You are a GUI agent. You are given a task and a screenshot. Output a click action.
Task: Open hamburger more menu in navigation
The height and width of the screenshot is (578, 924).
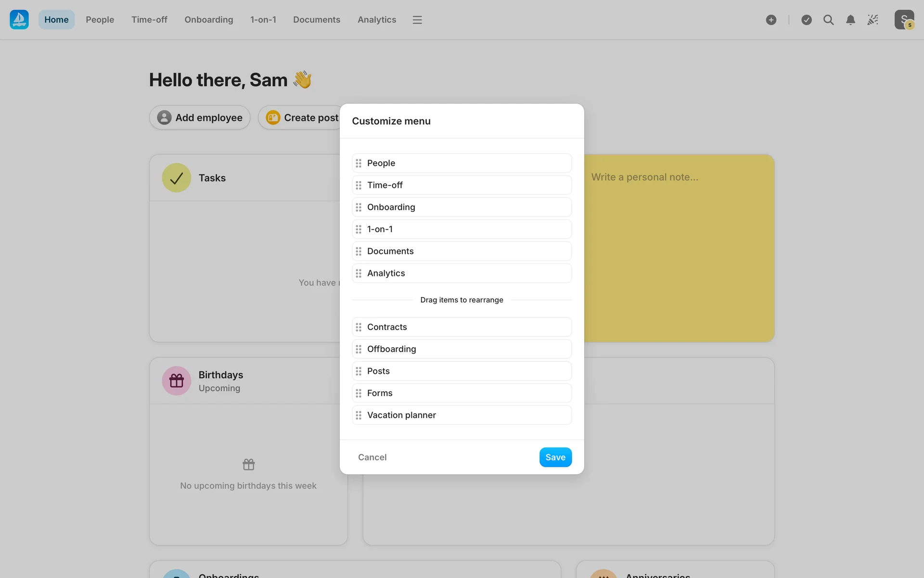(x=417, y=20)
